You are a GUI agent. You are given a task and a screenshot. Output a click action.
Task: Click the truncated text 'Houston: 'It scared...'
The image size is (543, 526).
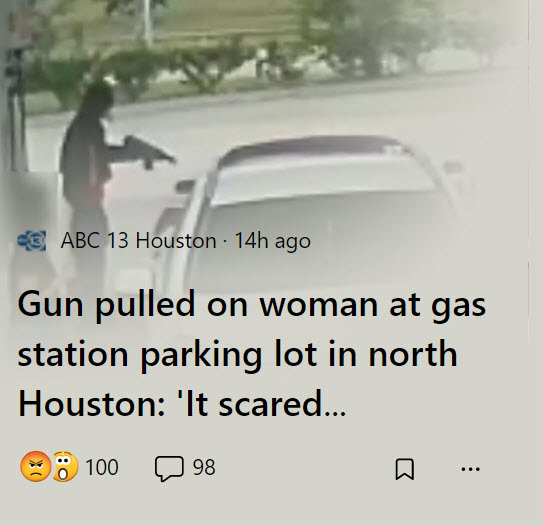(182, 404)
